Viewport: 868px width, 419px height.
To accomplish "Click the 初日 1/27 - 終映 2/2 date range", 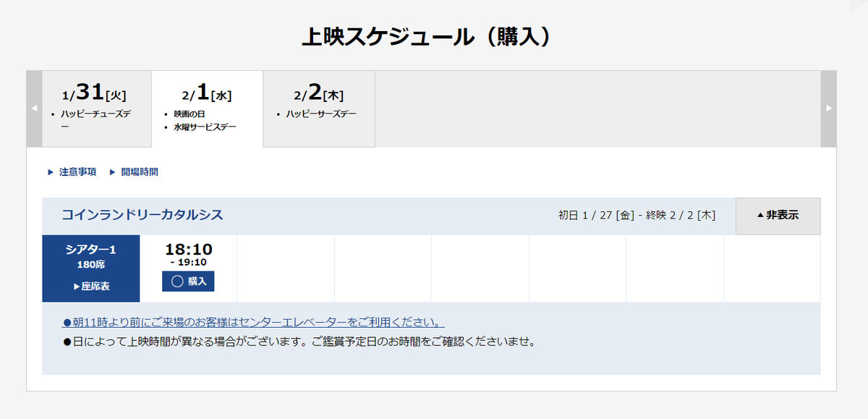I will pyautogui.click(x=637, y=216).
